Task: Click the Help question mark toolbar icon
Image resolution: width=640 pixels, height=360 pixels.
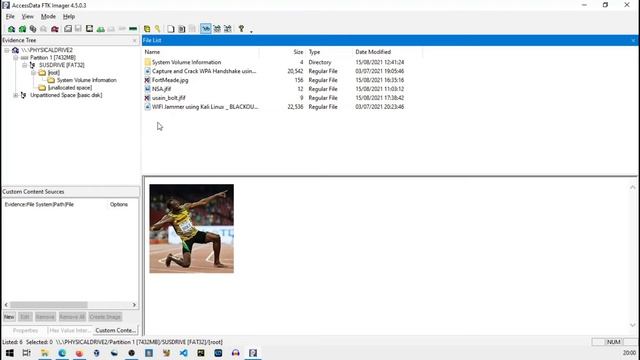Action: 241,29
